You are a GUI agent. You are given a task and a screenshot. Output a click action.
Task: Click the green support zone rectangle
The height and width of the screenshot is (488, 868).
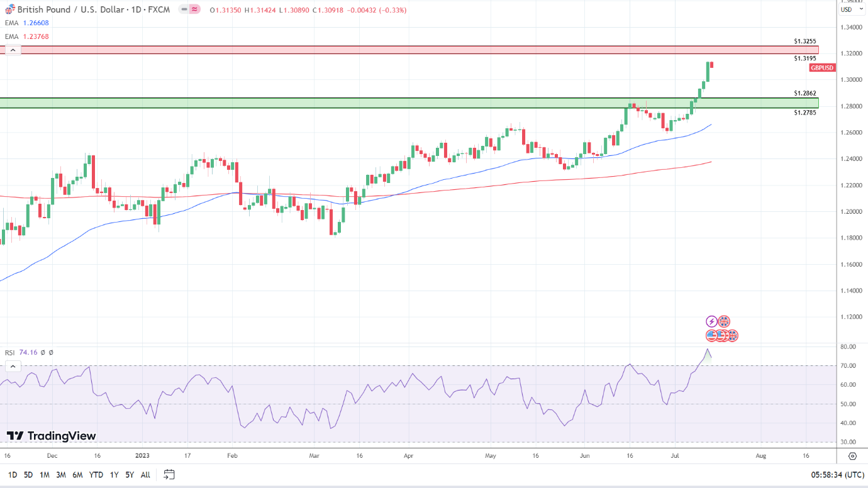point(409,103)
